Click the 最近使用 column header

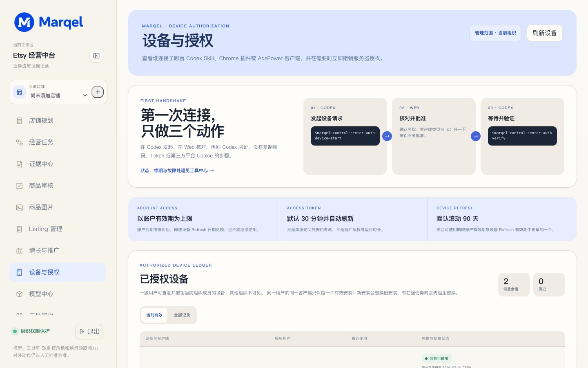[x=359, y=339]
